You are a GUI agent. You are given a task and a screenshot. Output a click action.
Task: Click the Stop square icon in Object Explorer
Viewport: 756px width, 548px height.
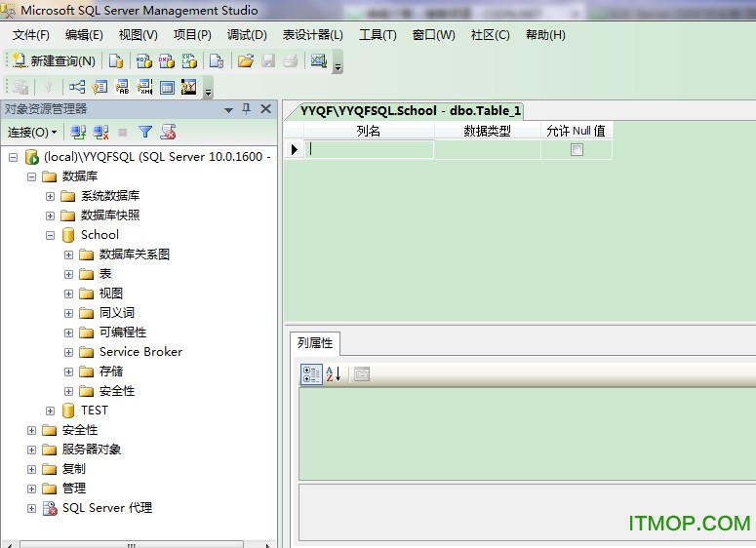(x=123, y=132)
